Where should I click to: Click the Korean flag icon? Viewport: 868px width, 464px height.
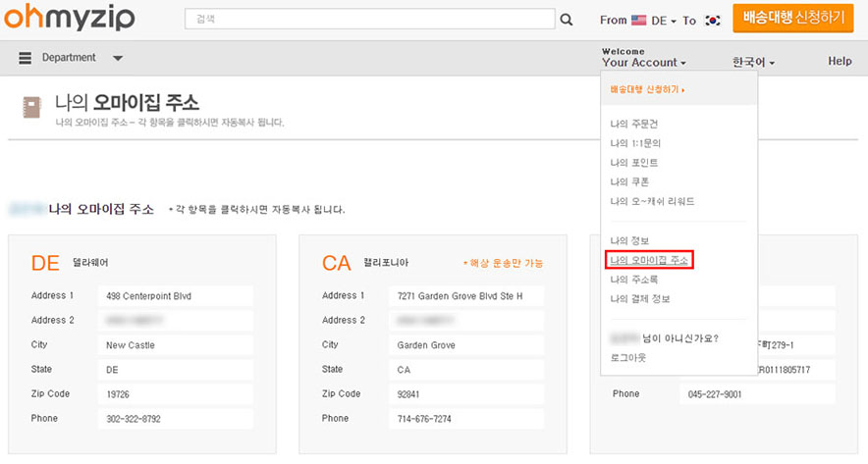[x=713, y=20]
